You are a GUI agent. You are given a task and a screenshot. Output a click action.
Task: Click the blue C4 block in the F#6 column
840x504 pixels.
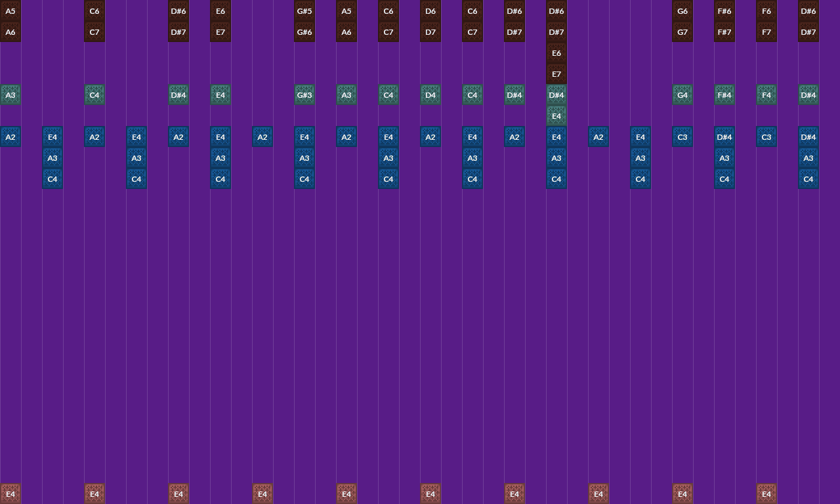click(x=724, y=178)
